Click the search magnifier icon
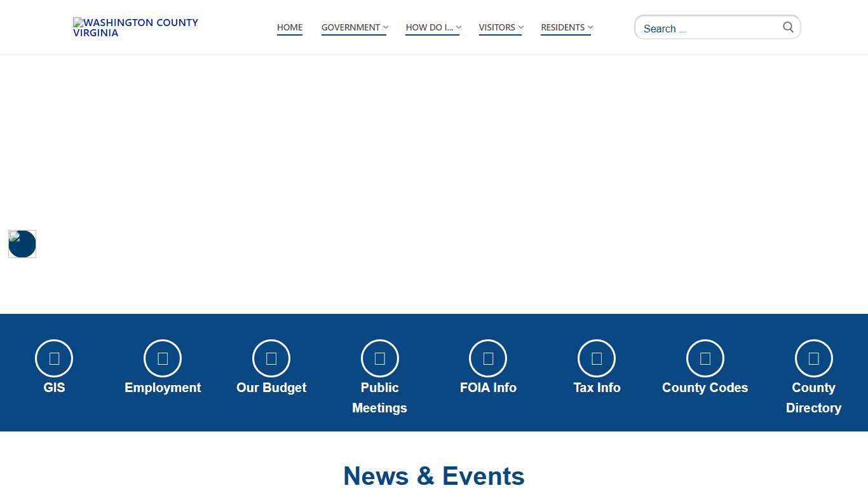868x488 pixels. point(788,27)
